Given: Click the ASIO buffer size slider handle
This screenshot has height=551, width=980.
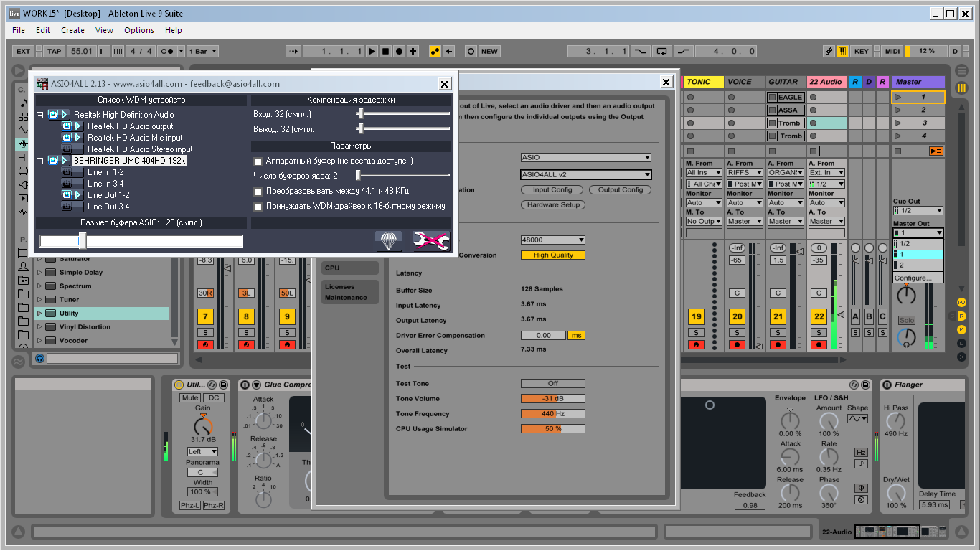Looking at the screenshot, I should click(x=83, y=241).
